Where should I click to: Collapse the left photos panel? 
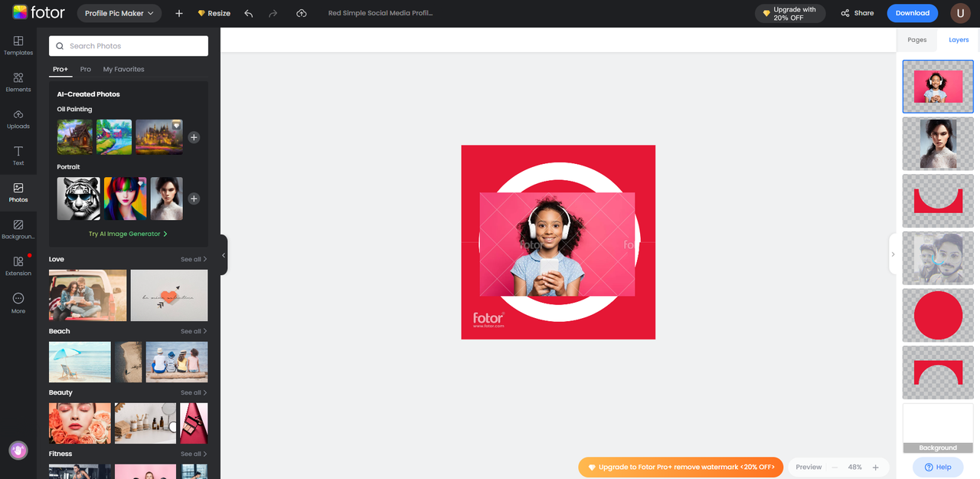click(224, 255)
